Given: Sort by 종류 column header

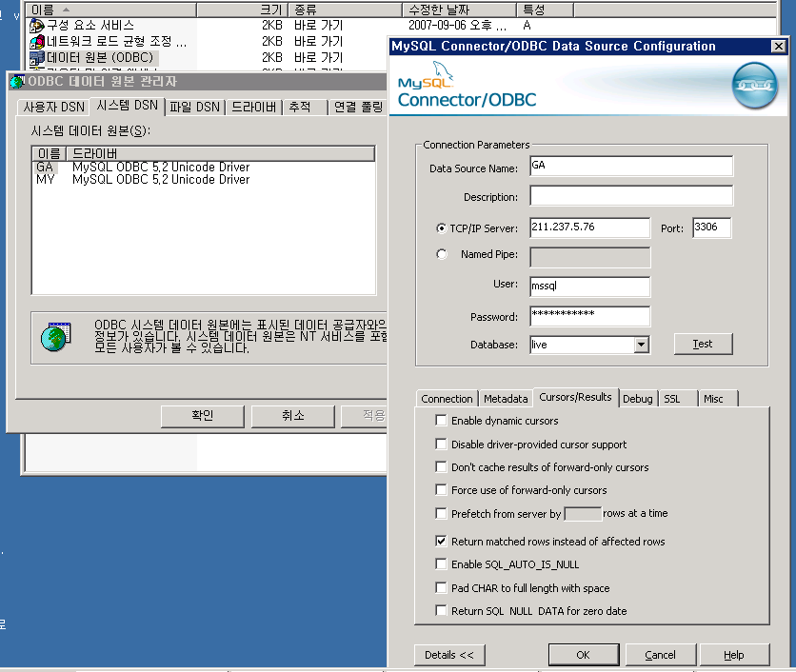Looking at the screenshot, I should [x=346, y=10].
